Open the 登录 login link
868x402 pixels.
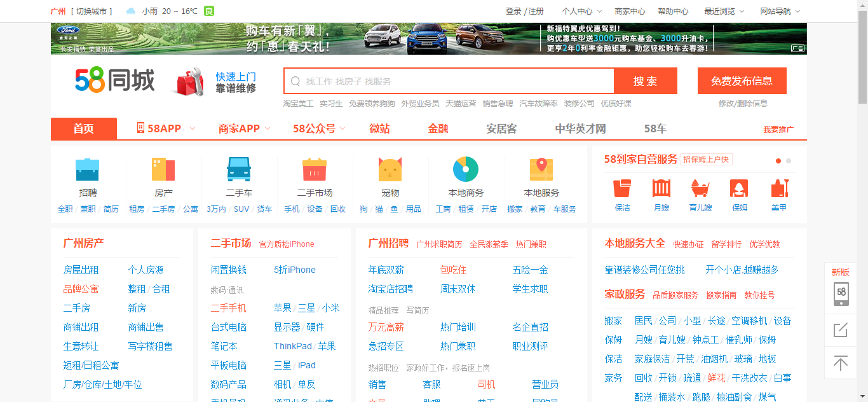coord(513,11)
